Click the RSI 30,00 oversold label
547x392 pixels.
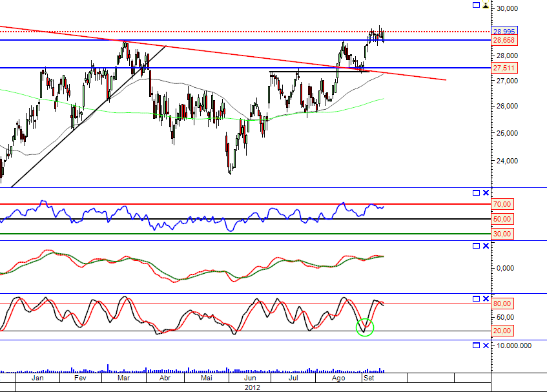tap(502, 234)
